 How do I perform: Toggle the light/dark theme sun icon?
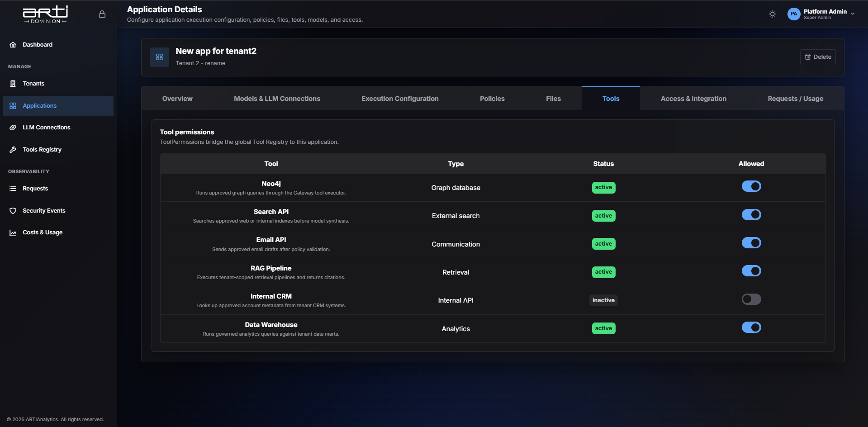point(773,14)
